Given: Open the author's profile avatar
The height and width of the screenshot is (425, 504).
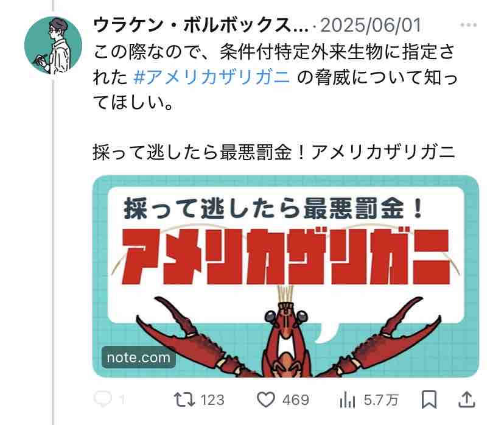Looking at the screenshot, I should click(54, 45).
